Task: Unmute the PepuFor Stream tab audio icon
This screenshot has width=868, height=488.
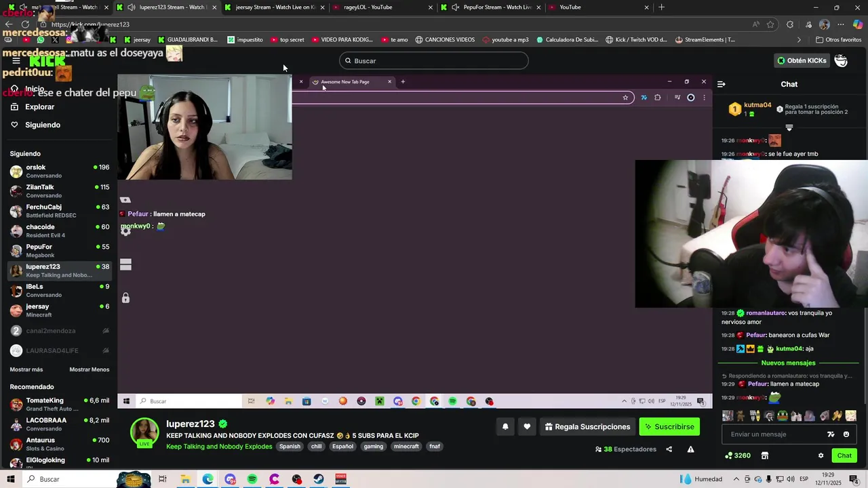Action: 455,7
